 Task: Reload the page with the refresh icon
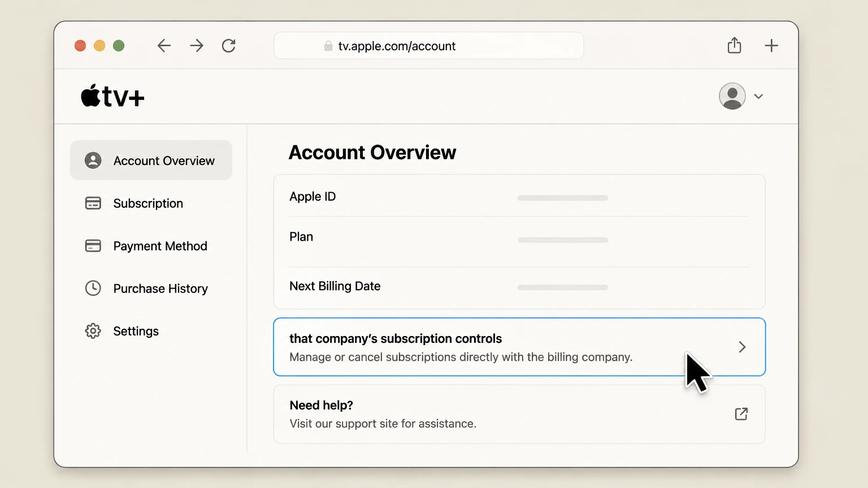click(x=229, y=46)
